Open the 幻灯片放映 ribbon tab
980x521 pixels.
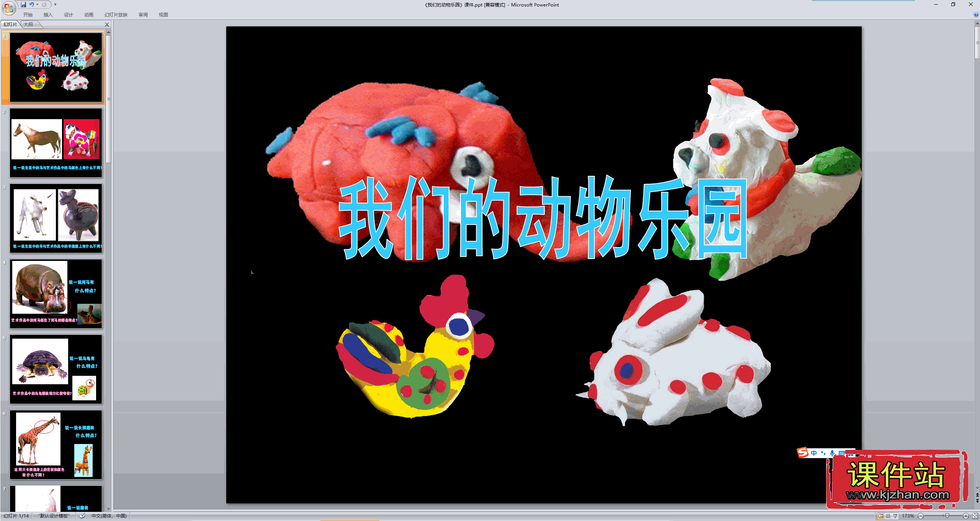point(116,15)
